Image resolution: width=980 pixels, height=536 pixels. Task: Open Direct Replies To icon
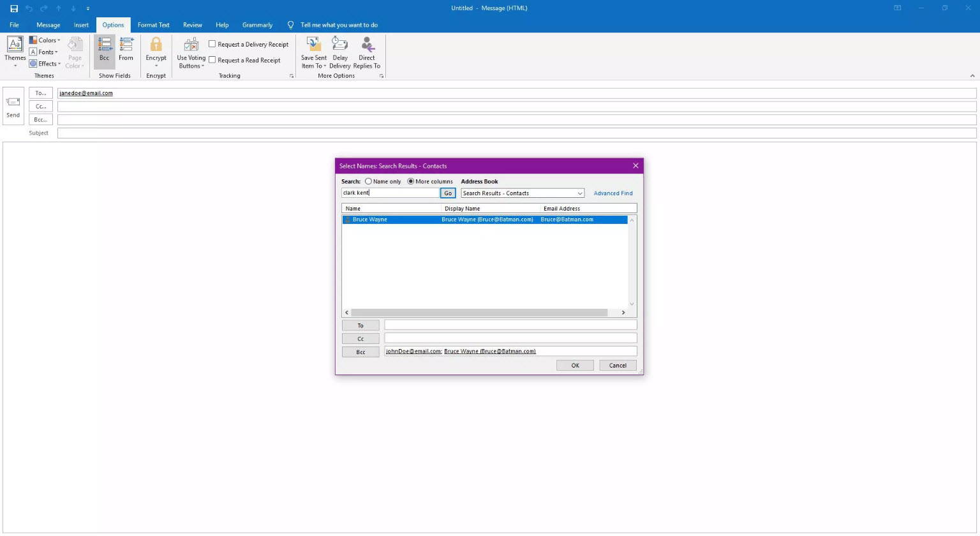[x=367, y=45]
